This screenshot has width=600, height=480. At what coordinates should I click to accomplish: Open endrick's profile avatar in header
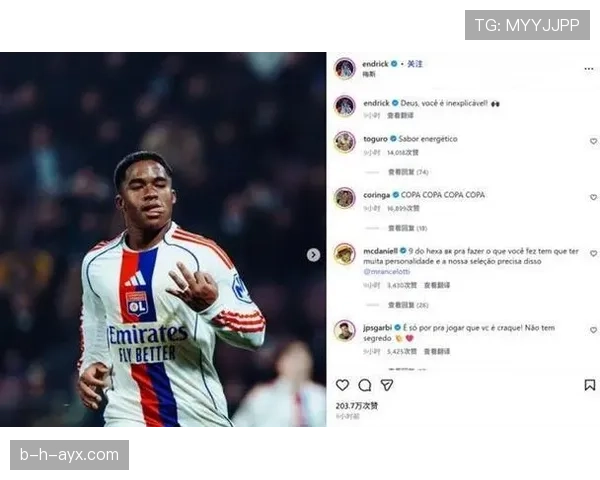pyautogui.click(x=345, y=68)
